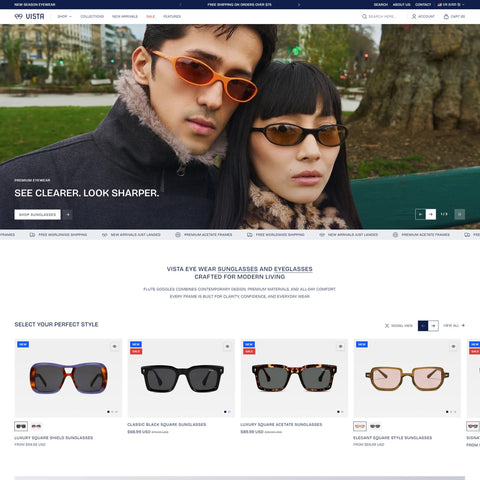Click the View All link
480x480 pixels.
454,325
